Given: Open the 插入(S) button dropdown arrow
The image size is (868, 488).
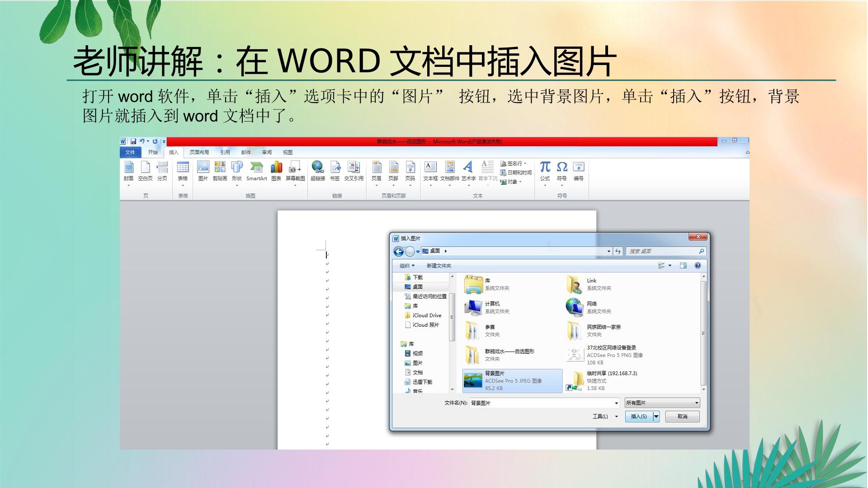Looking at the screenshot, I should [656, 417].
